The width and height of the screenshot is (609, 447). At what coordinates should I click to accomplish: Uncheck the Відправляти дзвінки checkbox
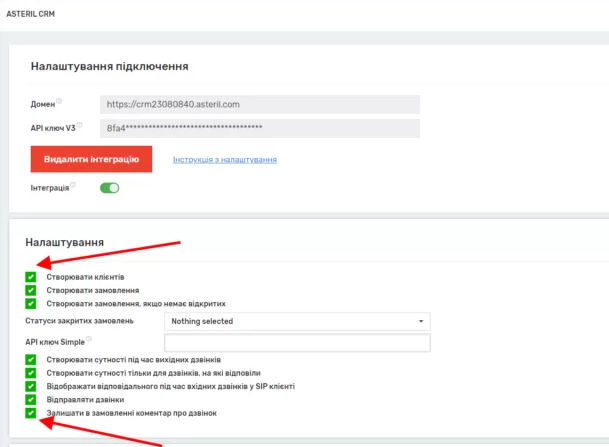31,399
